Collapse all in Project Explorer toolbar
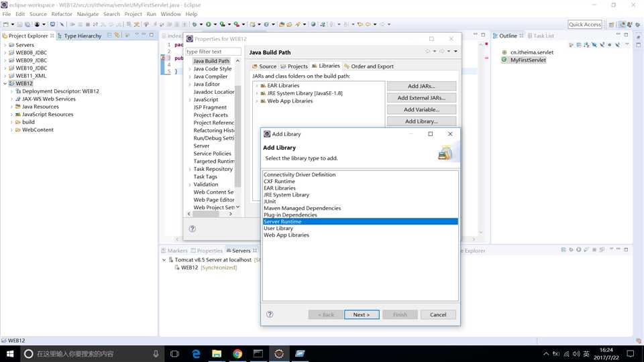644x362 pixels. tap(109, 36)
